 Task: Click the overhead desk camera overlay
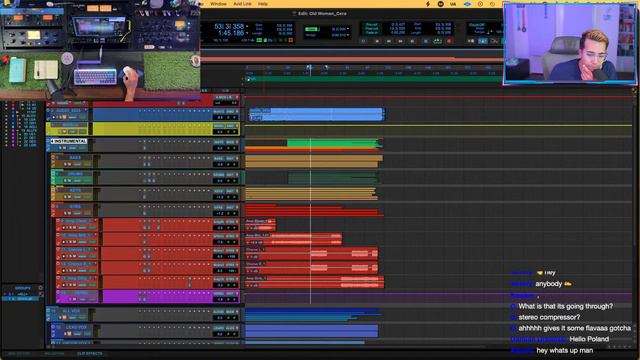[100, 49]
